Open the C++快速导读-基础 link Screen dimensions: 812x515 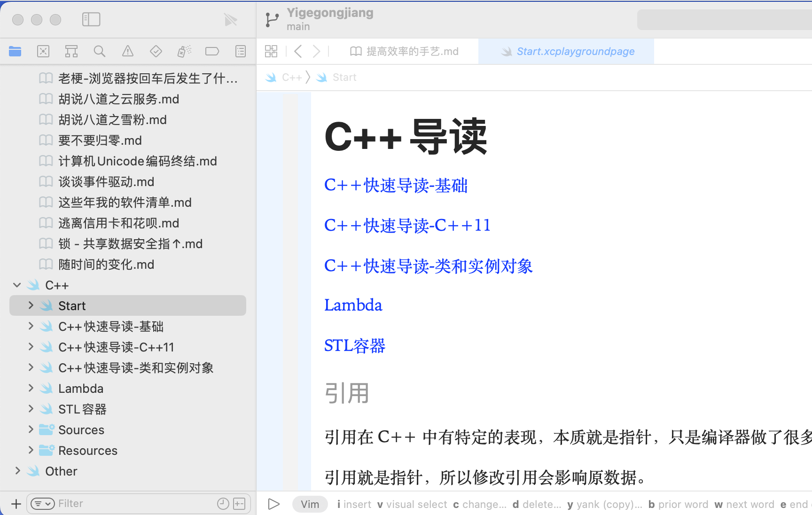coord(396,185)
